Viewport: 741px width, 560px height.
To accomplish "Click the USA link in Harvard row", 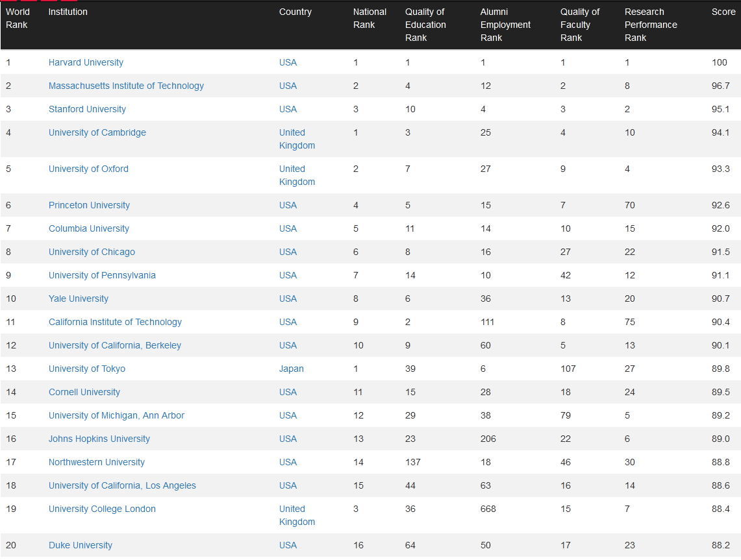I will coord(288,62).
